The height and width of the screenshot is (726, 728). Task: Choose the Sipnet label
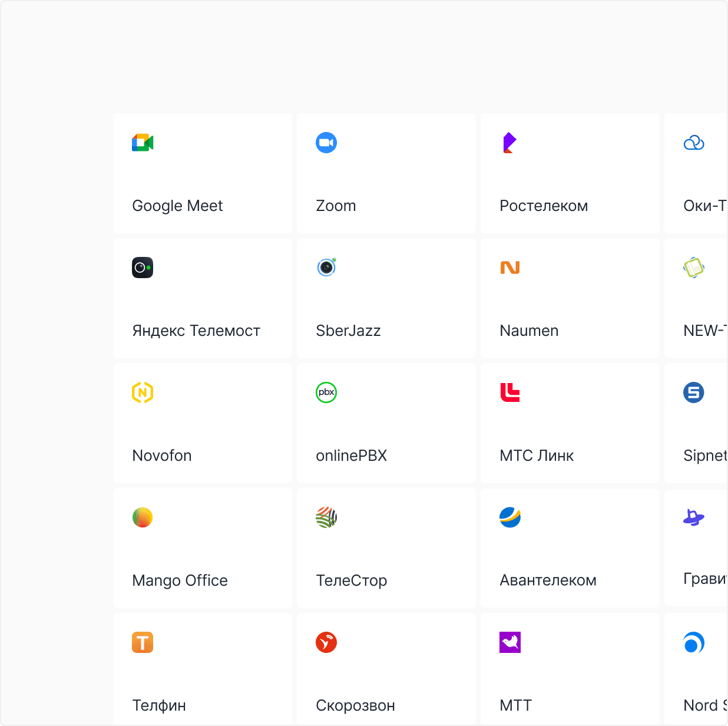705,456
